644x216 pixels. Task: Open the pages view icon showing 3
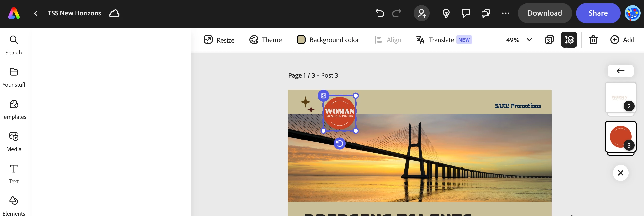pos(549,40)
